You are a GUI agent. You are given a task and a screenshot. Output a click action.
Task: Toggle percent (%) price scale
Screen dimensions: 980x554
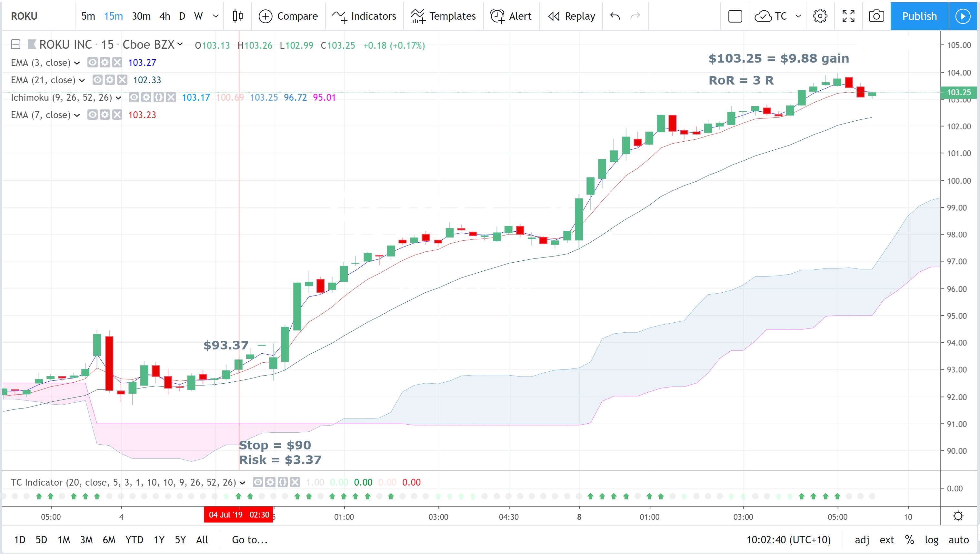909,540
